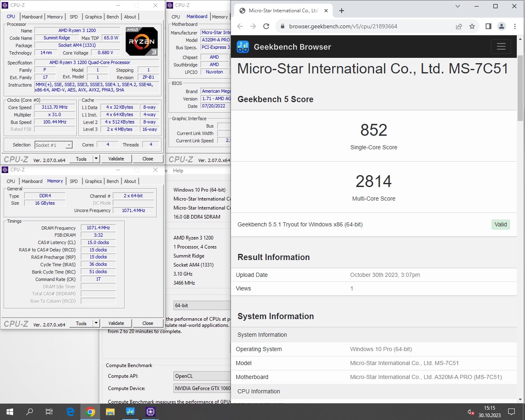This screenshot has height=420, width=525.
Task: Open Socket #1 selection dropdown in CPU-Z
Action: (x=53, y=145)
